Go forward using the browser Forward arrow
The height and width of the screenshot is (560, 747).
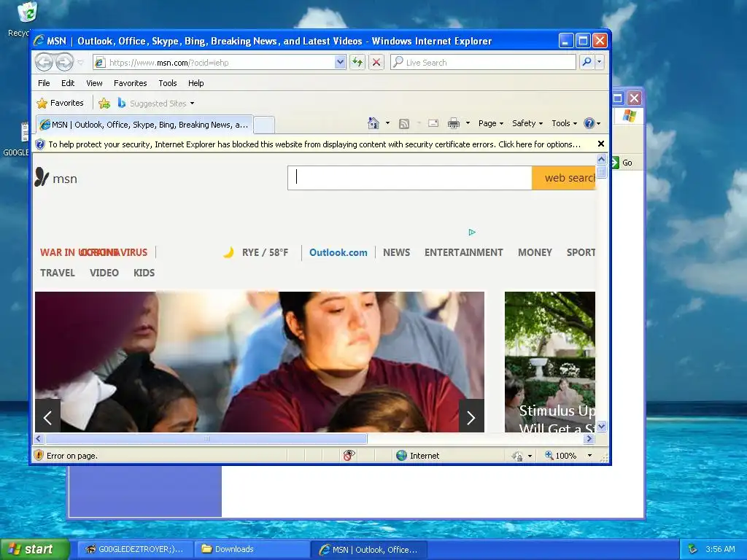coord(64,62)
